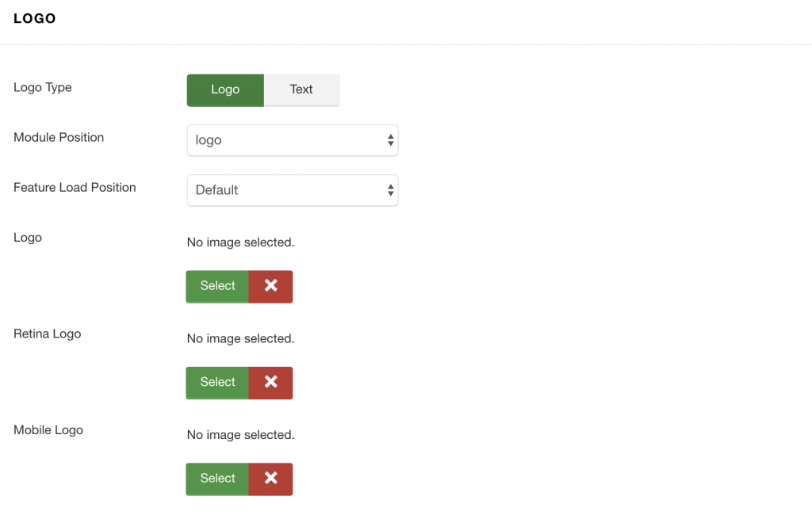
Task: Click 'No image selected' text under Logo
Action: 239,242
